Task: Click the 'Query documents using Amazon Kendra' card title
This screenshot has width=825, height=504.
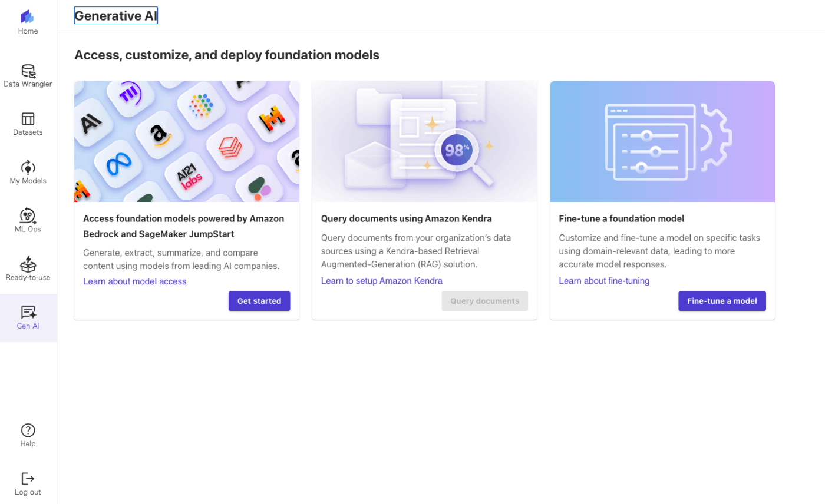Action: (406, 218)
